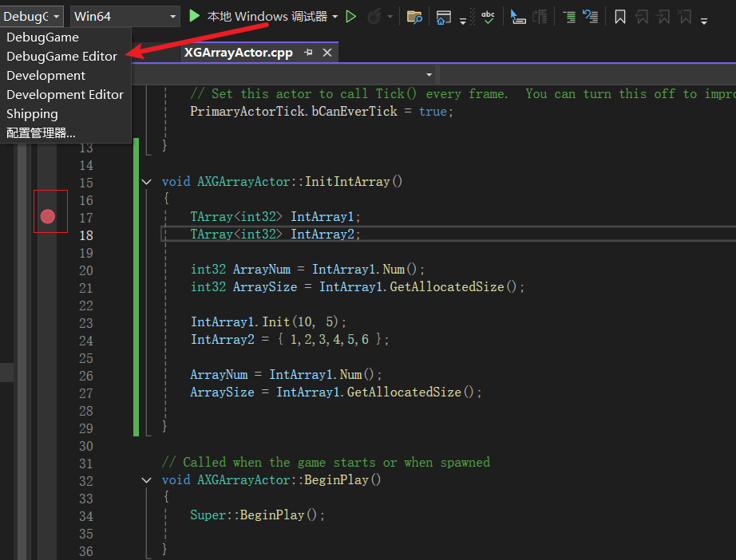
Task: Click the browser window home icon
Action: (x=443, y=18)
